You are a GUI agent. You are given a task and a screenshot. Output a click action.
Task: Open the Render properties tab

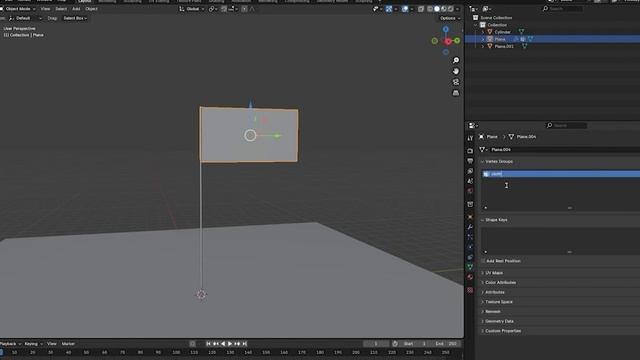click(x=470, y=151)
